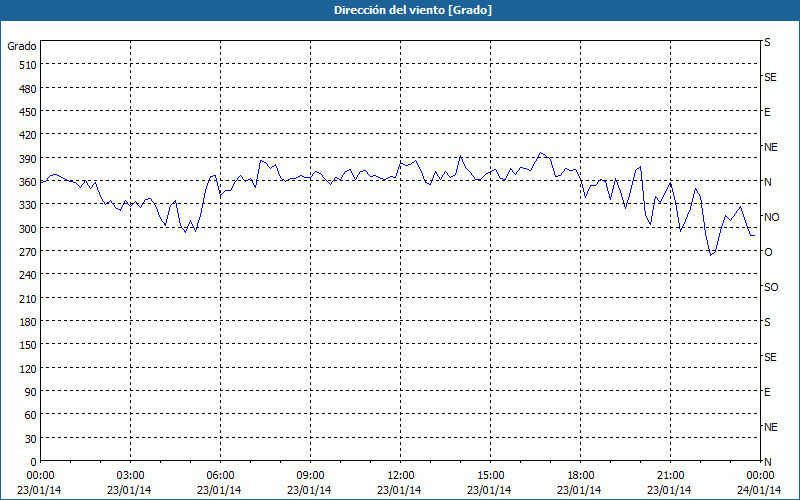The height and width of the screenshot is (500, 800).
Task: Select the 09:00 time label
Action: coord(310,476)
